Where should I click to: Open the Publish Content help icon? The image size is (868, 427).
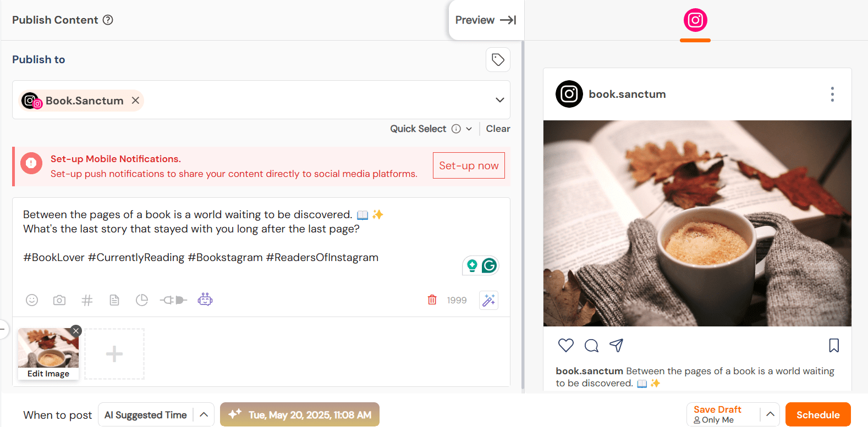tap(108, 20)
